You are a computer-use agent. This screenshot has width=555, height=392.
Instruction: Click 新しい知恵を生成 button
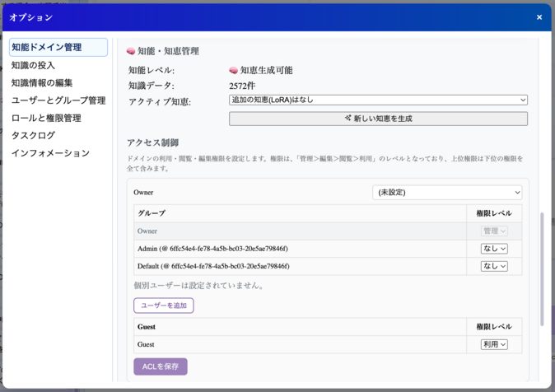378,119
